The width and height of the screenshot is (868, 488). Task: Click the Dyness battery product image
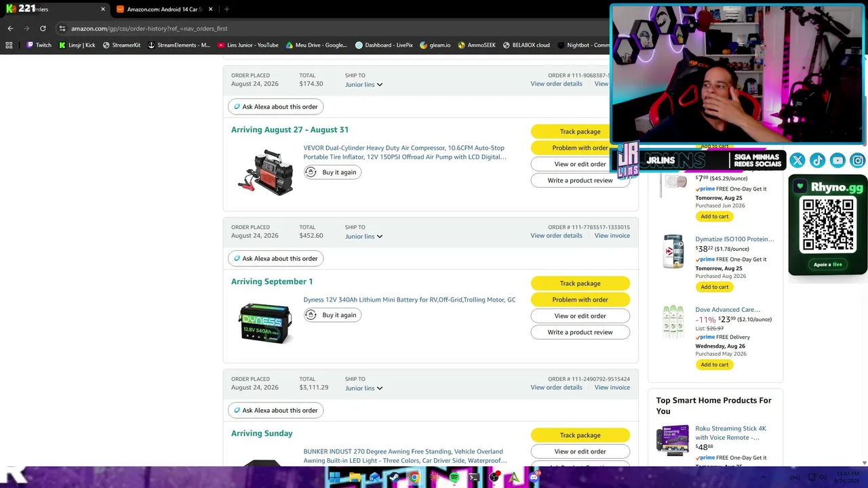(x=265, y=324)
